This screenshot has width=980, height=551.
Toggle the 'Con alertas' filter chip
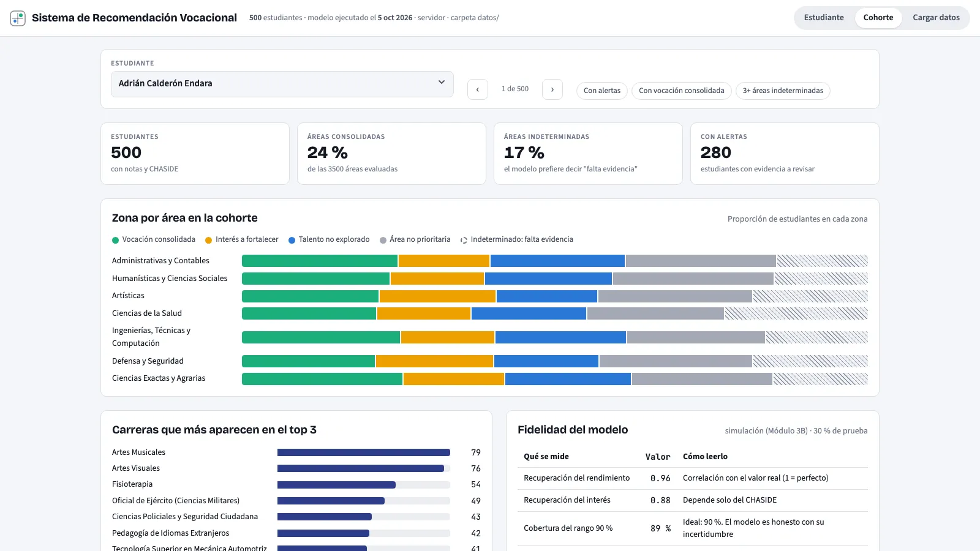coord(602,91)
